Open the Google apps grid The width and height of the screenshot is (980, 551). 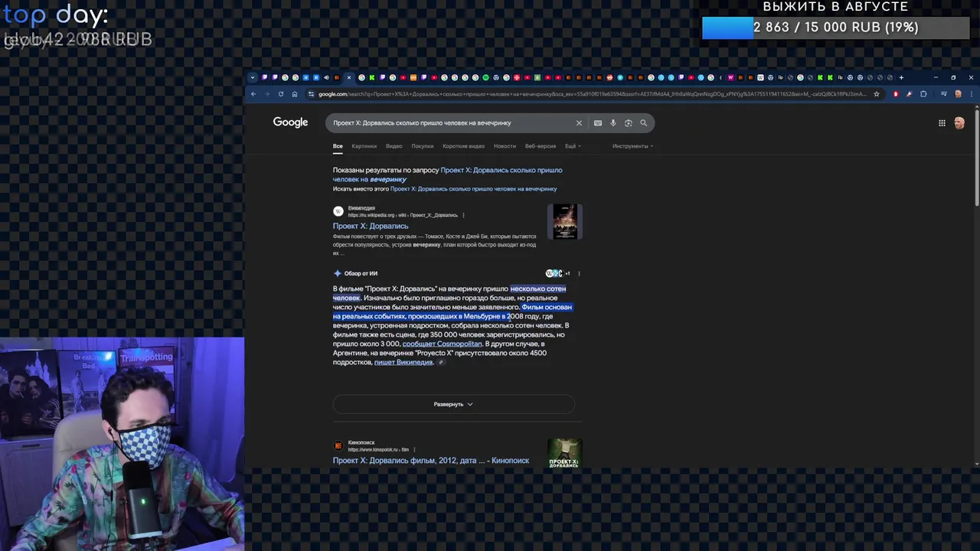pos(942,123)
